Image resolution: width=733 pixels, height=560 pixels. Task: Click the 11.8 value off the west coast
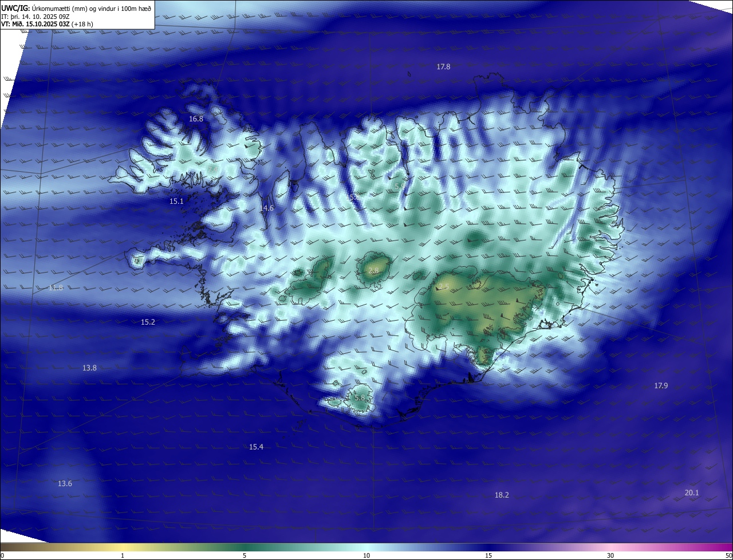coord(56,288)
